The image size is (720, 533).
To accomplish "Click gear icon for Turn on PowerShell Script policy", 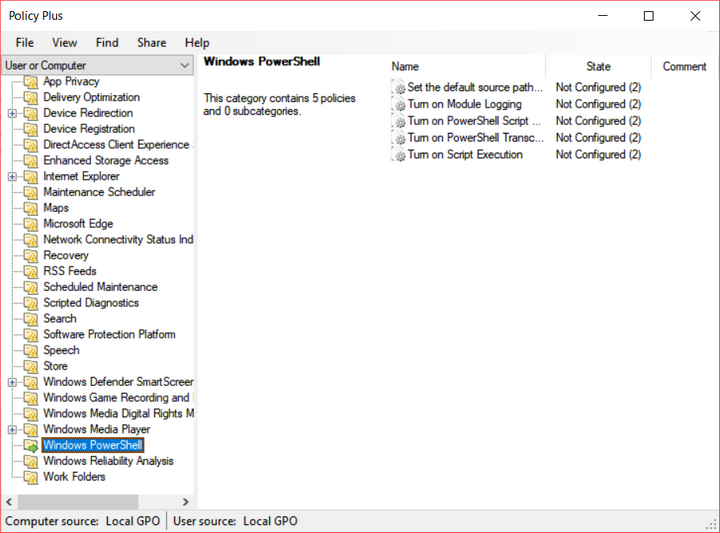I will click(x=399, y=122).
